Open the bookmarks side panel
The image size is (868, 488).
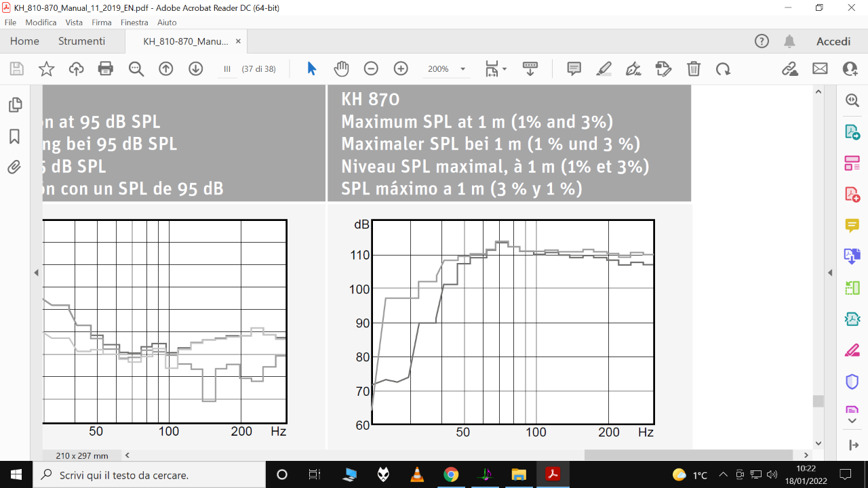[x=14, y=136]
